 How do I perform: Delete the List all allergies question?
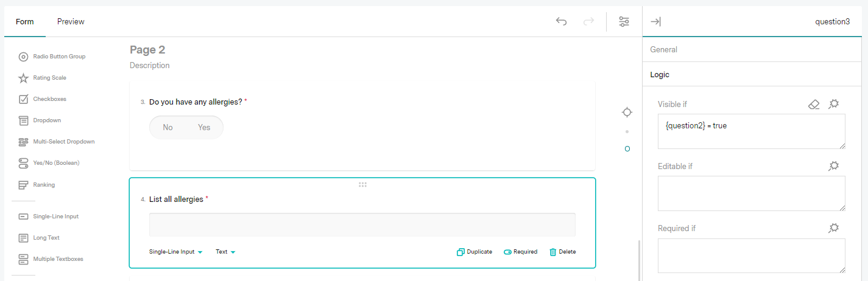pyautogui.click(x=562, y=252)
